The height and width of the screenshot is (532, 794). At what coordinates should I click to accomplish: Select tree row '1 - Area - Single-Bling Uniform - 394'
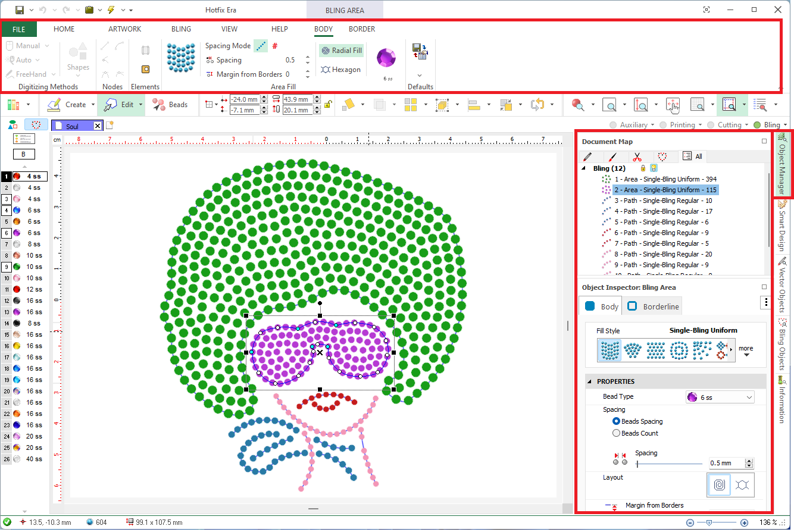point(665,179)
